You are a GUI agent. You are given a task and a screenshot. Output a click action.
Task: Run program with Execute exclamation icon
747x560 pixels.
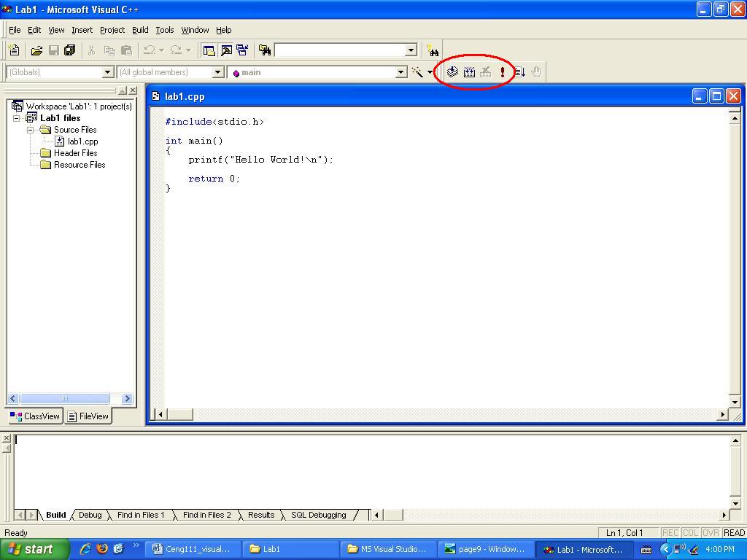click(x=502, y=71)
